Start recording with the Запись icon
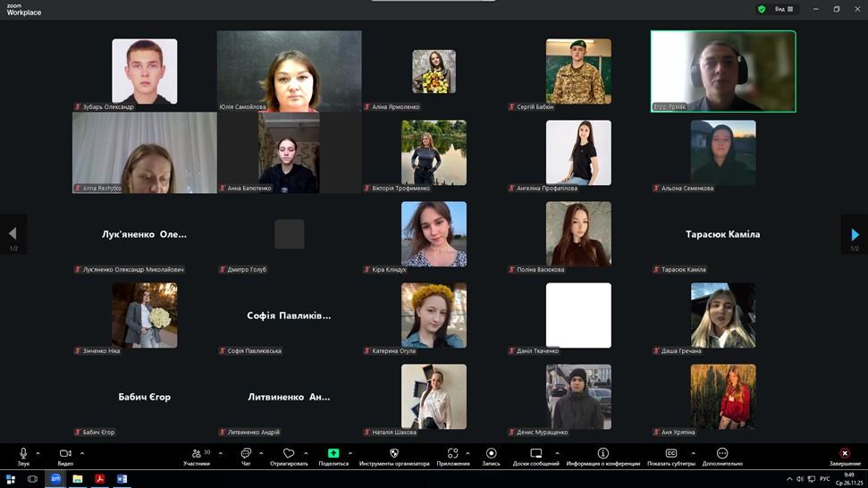The height and width of the screenshot is (488, 868). click(491, 453)
